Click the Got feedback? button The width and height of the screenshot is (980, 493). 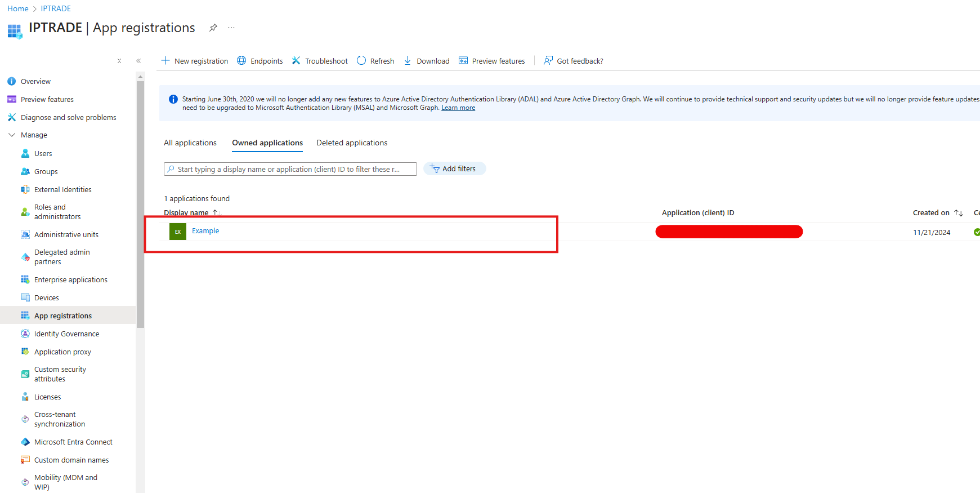coord(574,61)
